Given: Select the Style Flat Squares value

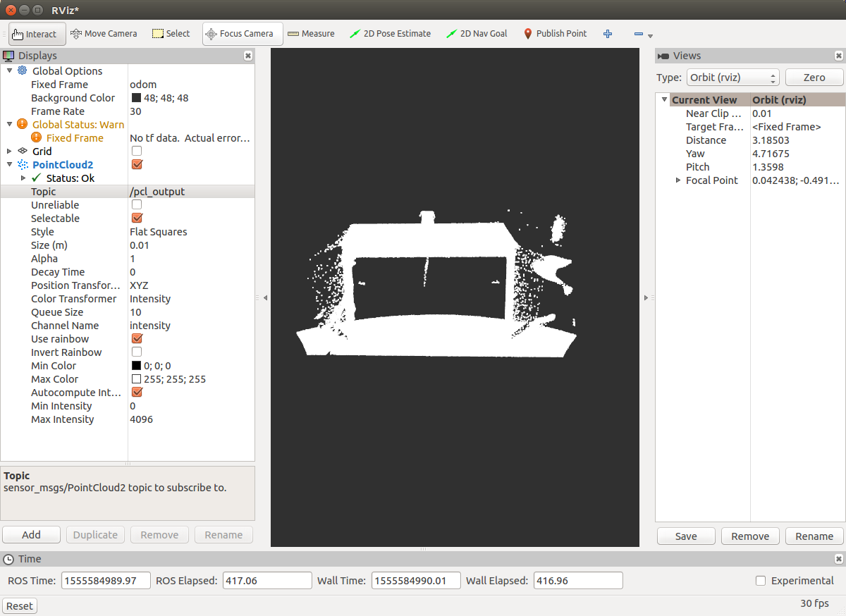Looking at the screenshot, I should [x=159, y=231].
